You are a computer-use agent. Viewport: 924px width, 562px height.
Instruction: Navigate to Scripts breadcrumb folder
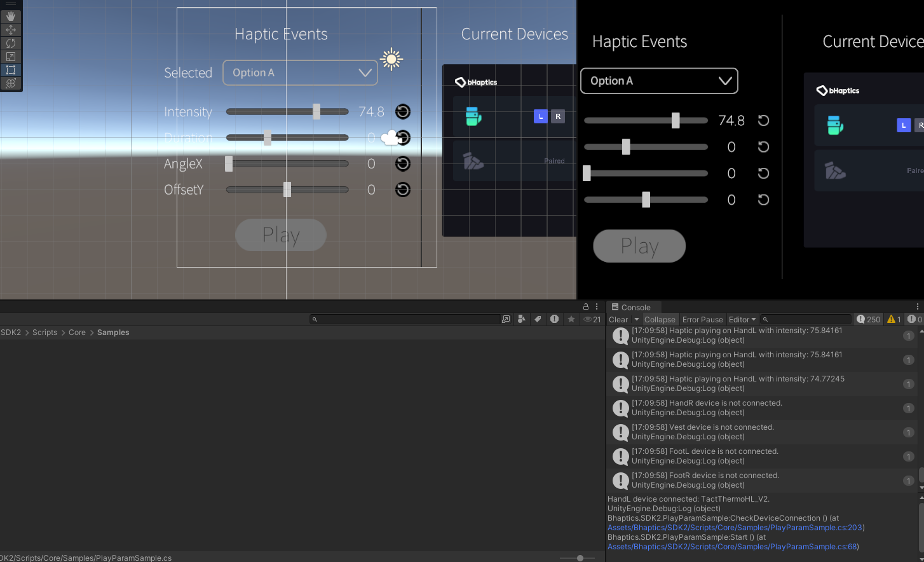click(45, 332)
